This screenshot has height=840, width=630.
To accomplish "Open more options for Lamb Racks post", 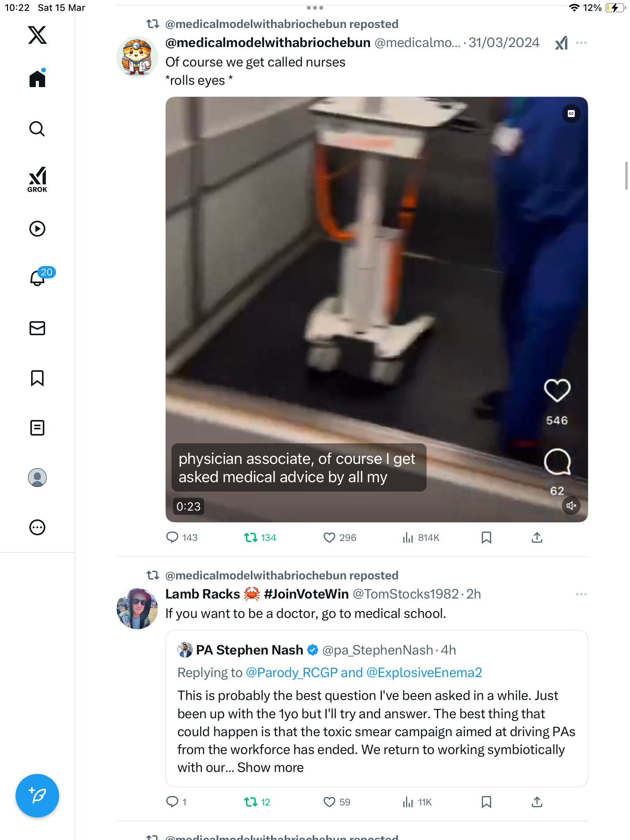I will tap(581, 594).
